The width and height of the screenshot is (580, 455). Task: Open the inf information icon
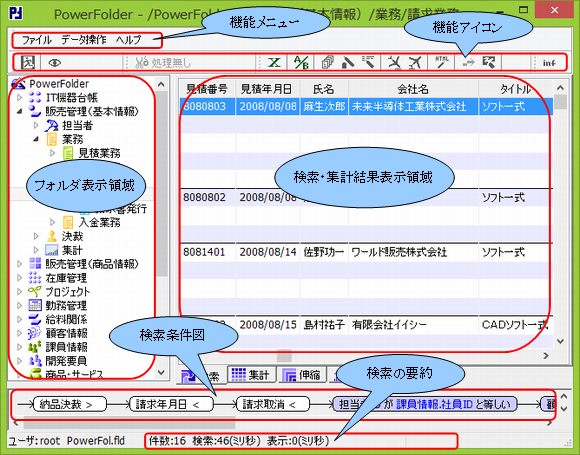coord(549,63)
